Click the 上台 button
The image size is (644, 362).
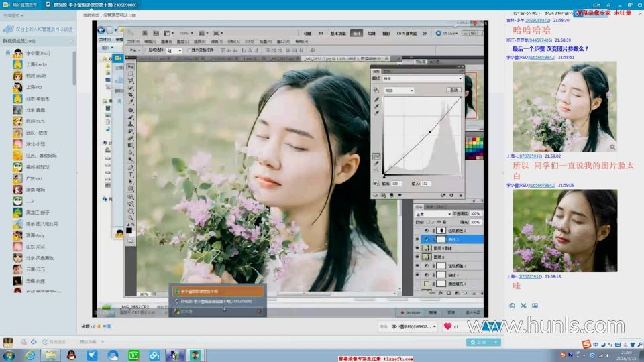(479, 342)
